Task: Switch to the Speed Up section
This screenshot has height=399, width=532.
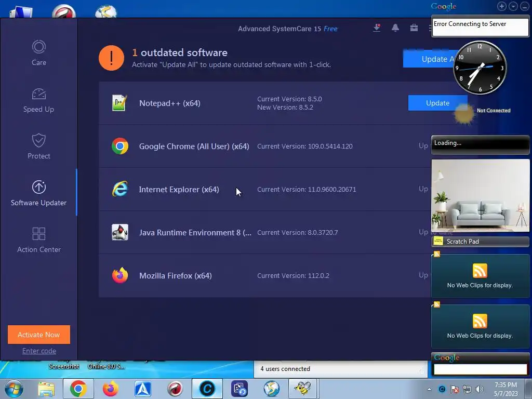Action: pyautogui.click(x=38, y=100)
